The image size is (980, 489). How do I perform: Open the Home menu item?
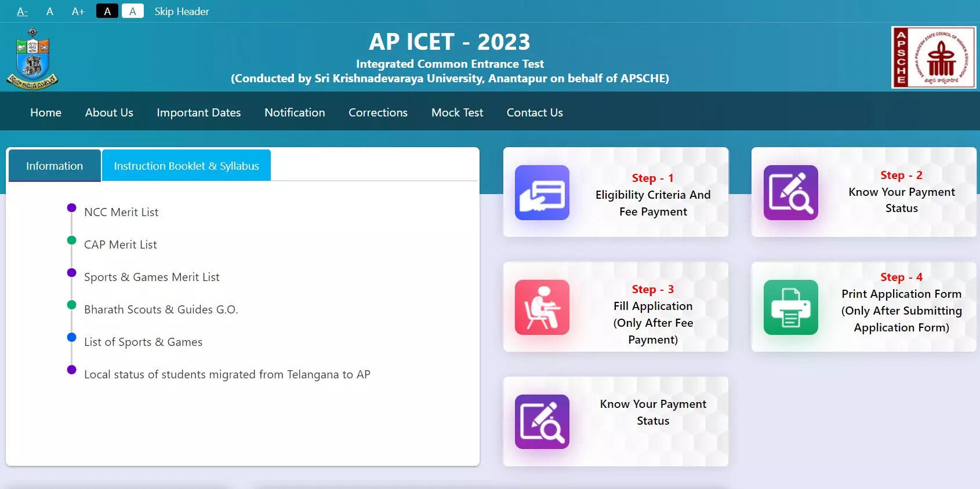pyautogui.click(x=46, y=112)
